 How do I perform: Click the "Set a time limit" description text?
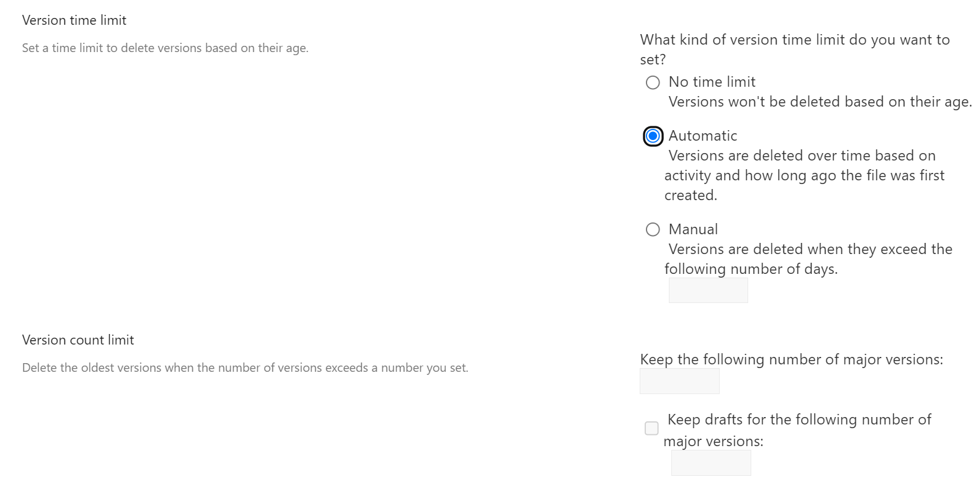pyautogui.click(x=166, y=48)
